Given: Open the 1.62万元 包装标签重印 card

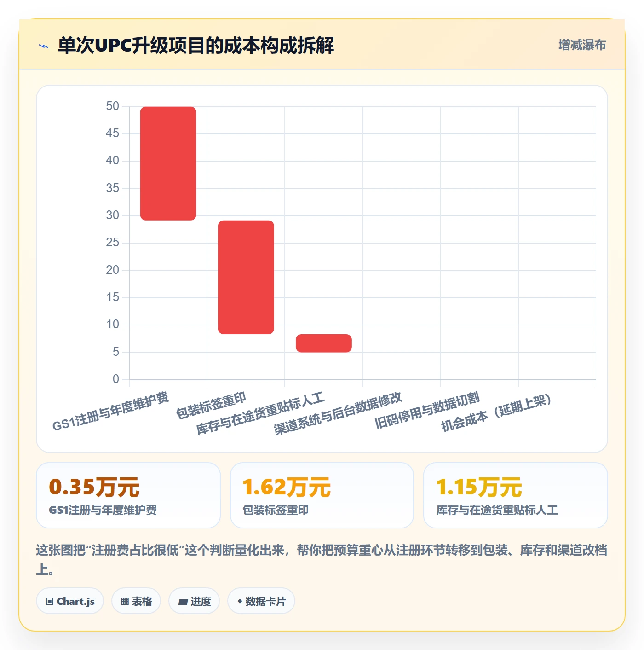Looking at the screenshot, I should tap(322, 495).
